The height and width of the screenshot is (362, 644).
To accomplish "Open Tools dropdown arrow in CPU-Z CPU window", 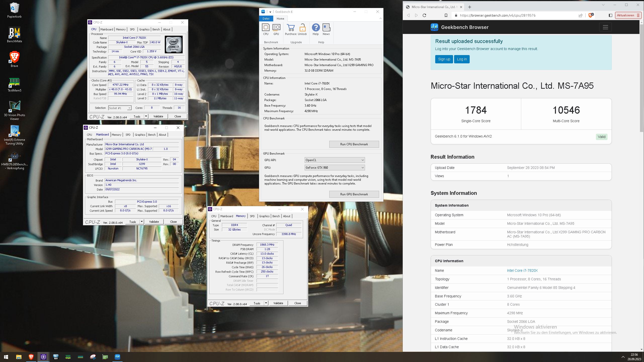I will [146, 116].
